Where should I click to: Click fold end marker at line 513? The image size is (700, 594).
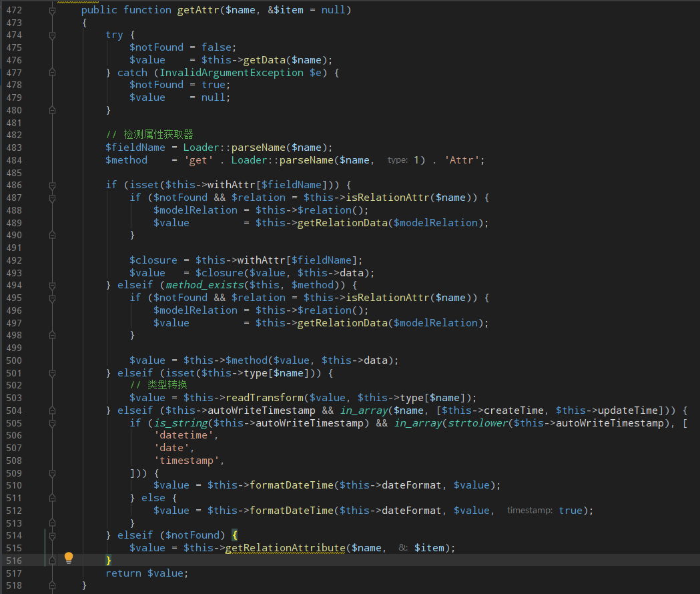(52, 523)
